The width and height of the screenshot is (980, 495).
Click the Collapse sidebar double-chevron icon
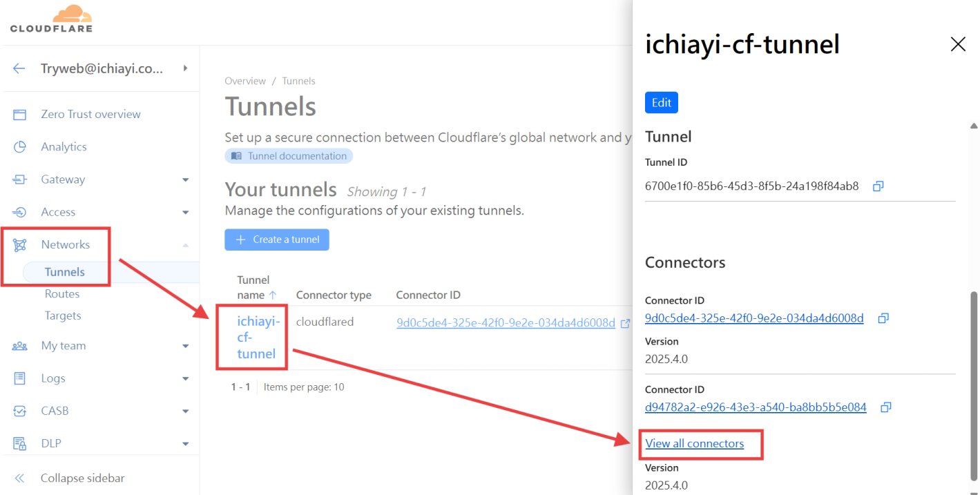click(x=19, y=478)
